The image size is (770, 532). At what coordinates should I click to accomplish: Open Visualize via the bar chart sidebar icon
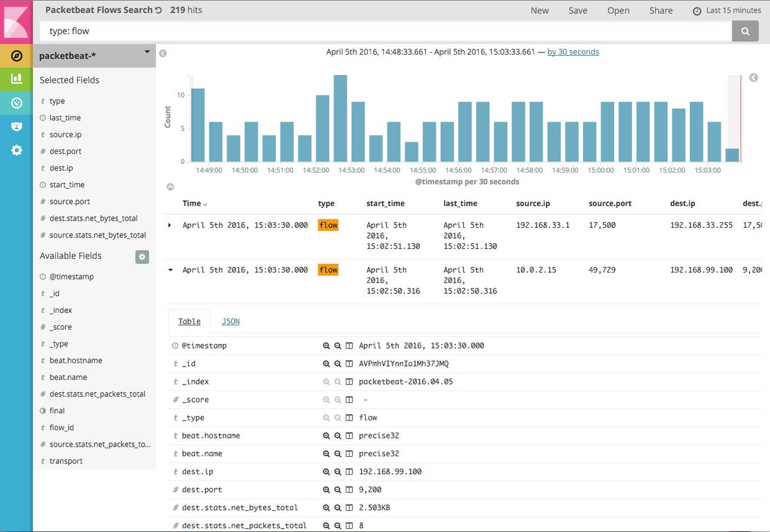coord(16,78)
